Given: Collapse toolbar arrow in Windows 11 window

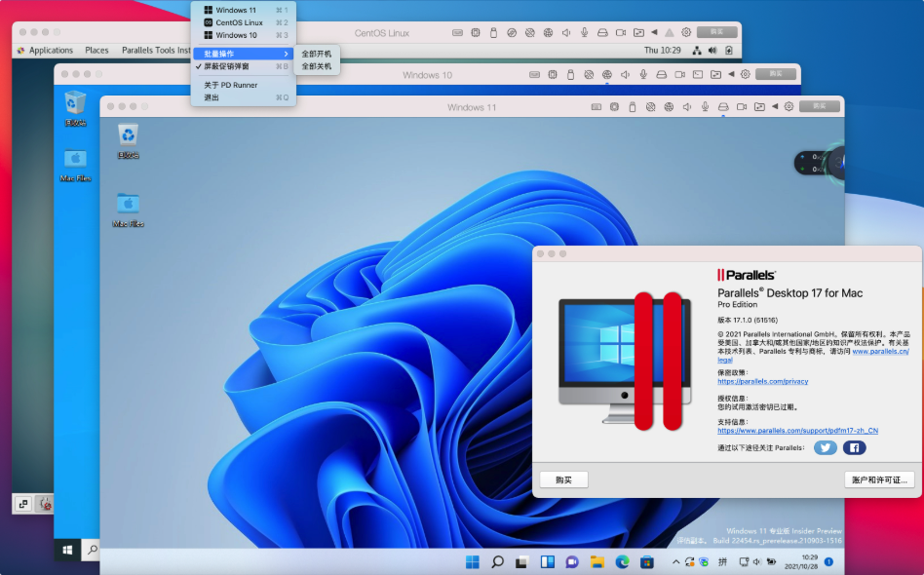Looking at the screenshot, I should [x=775, y=106].
